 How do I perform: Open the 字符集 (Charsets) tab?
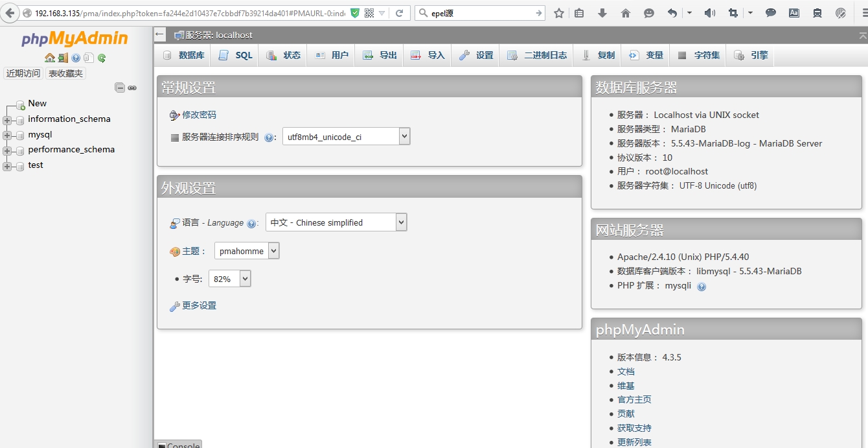click(698, 56)
